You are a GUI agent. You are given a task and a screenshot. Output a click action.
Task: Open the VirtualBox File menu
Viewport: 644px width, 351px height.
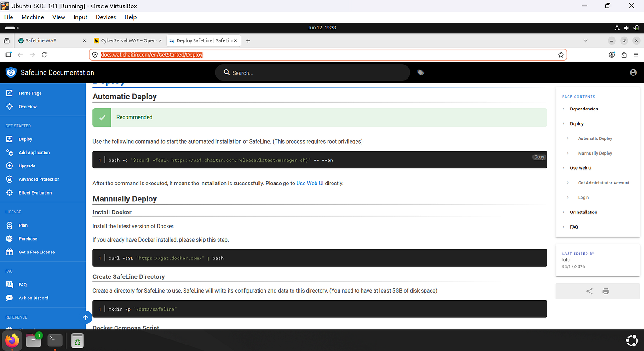click(8, 17)
